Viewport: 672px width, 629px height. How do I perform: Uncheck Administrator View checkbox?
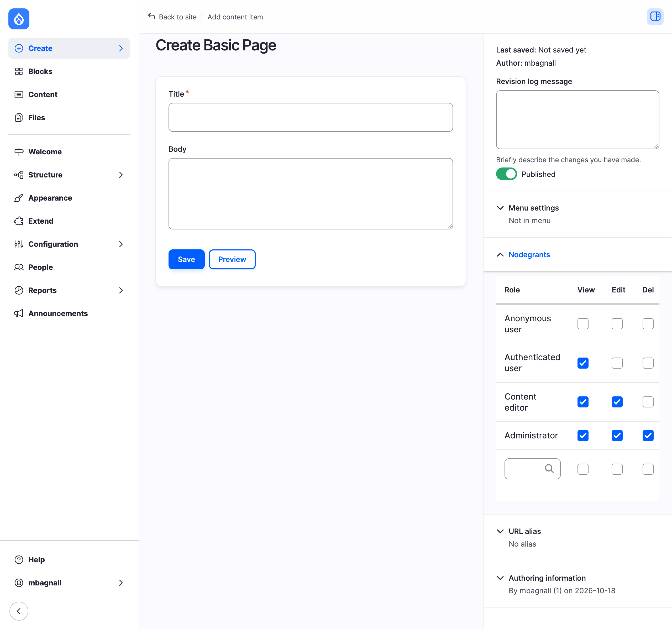583,435
